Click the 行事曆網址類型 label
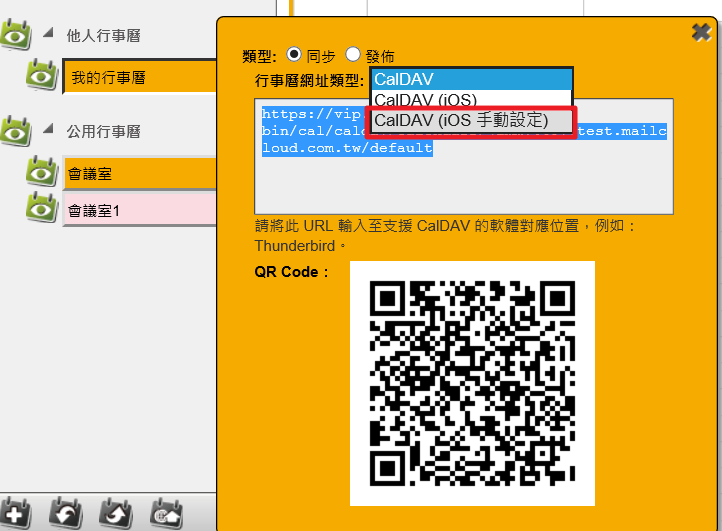This screenshot has width=722, height=531. pos(309,81)
